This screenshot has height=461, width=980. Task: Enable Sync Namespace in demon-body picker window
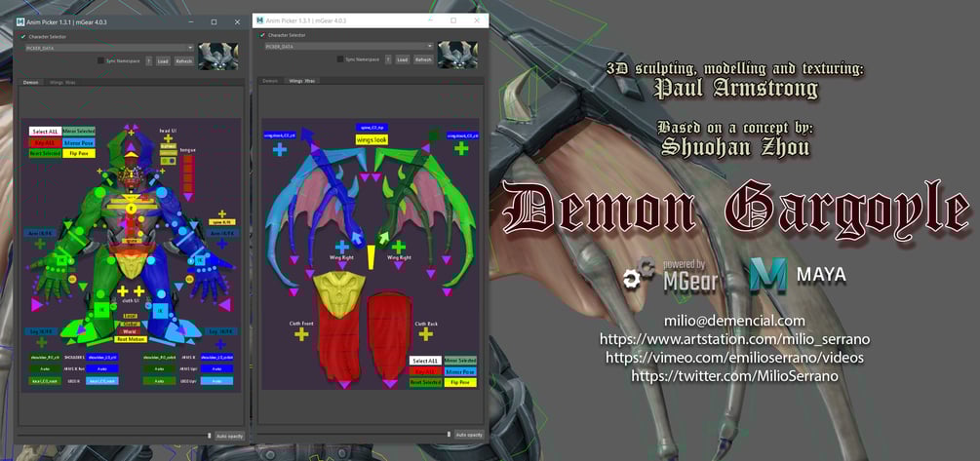[101, 60]
